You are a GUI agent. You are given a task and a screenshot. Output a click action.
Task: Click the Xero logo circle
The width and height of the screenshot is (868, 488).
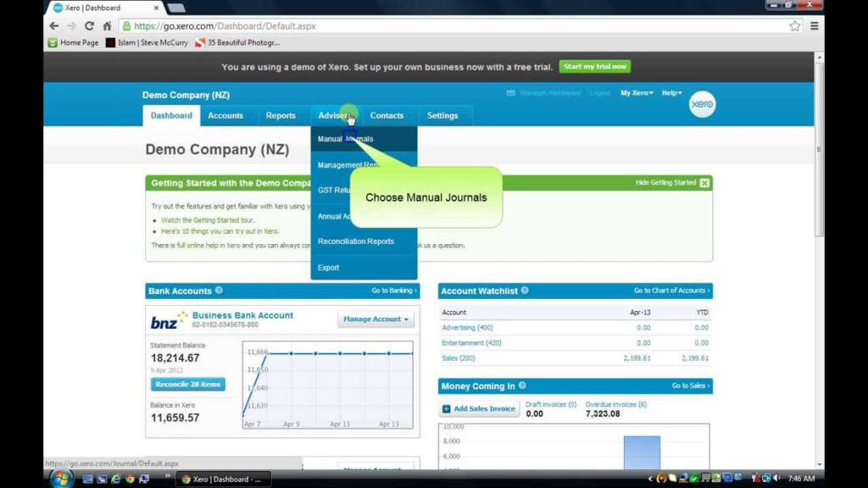pos(702,104)
